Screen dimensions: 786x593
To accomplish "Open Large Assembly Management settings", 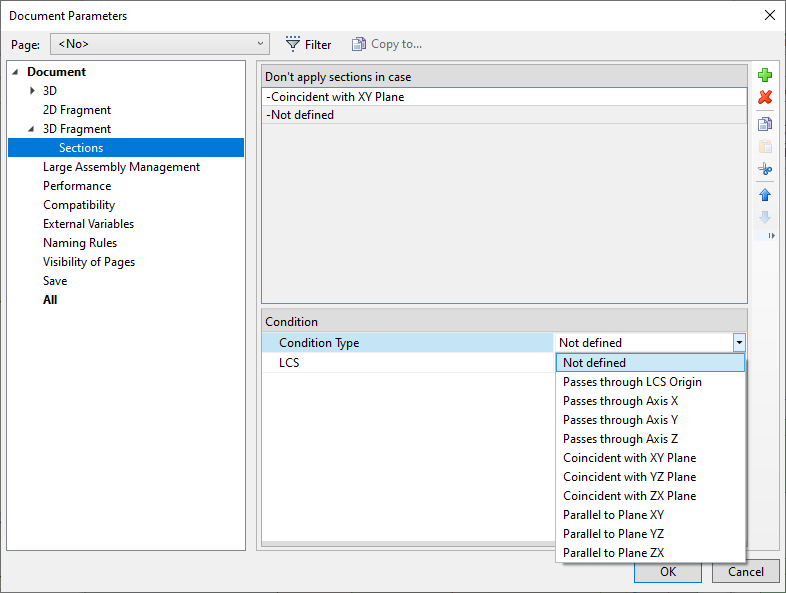I will coord(121,167).
